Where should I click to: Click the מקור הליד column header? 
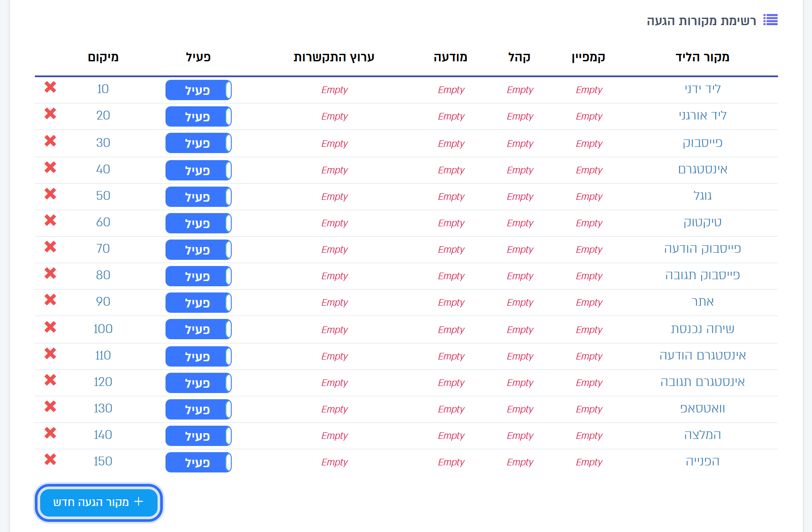click(702, 57)
